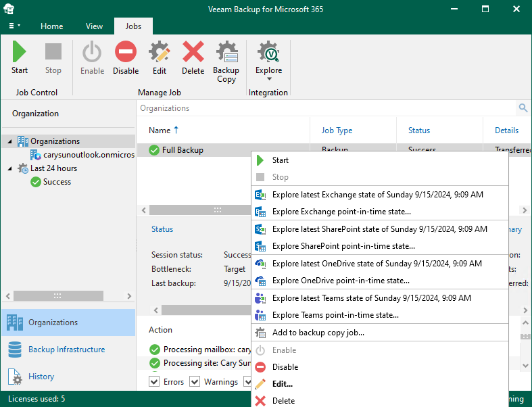Screen dimensions: 532x407
Task: Sort by the Job Type column header
Action: click(x=337, y=130)
